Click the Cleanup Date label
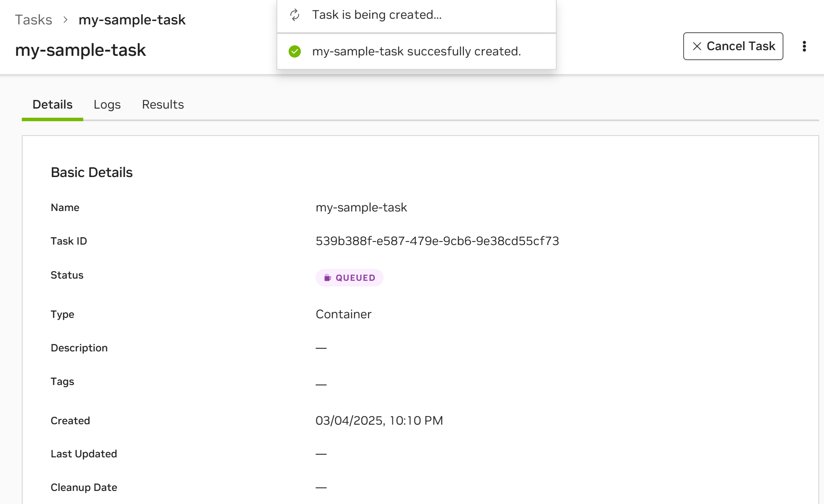 pos(84,487)
